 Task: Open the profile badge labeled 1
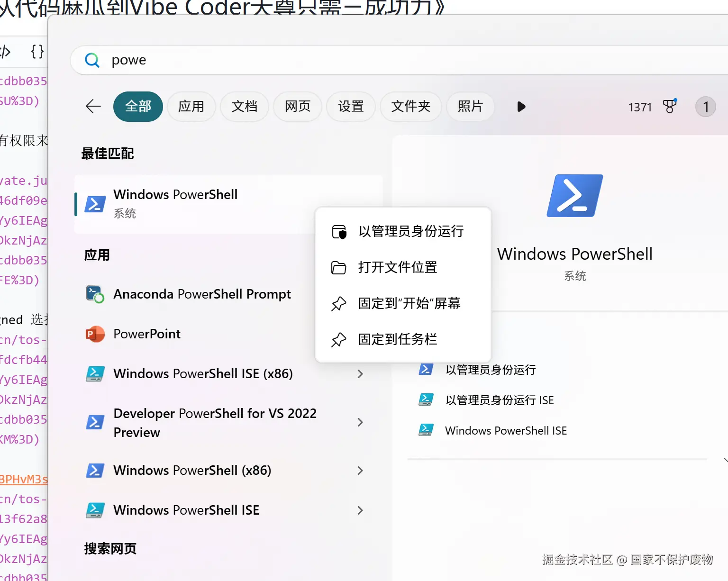[705, 107]
